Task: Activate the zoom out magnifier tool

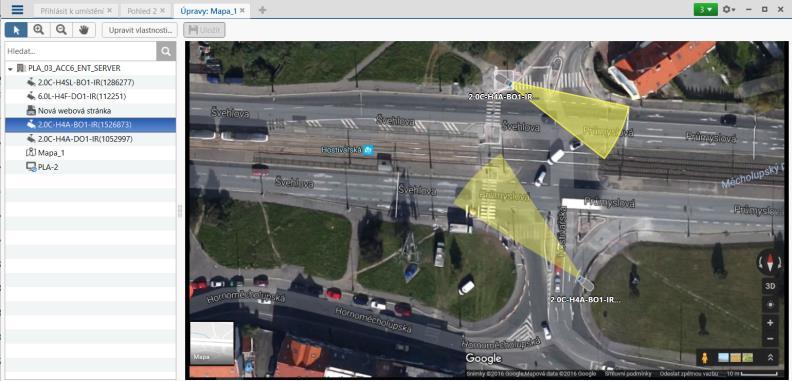Action: 61,30
